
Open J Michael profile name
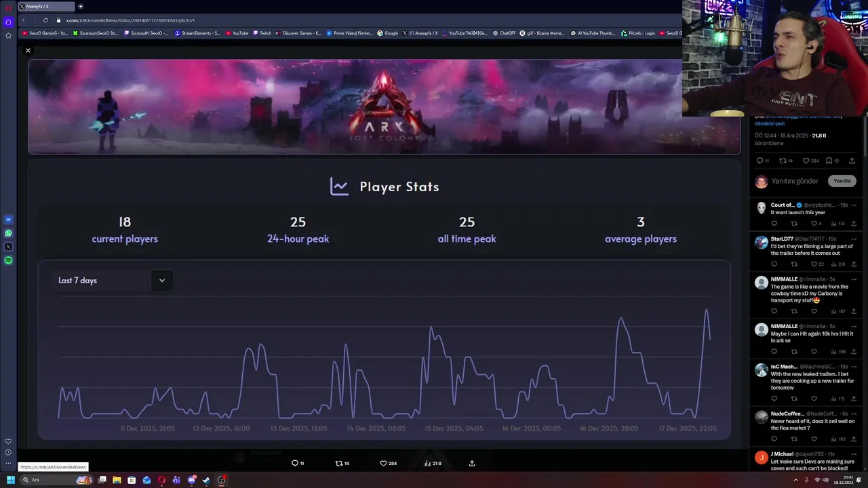click(783, 453)
